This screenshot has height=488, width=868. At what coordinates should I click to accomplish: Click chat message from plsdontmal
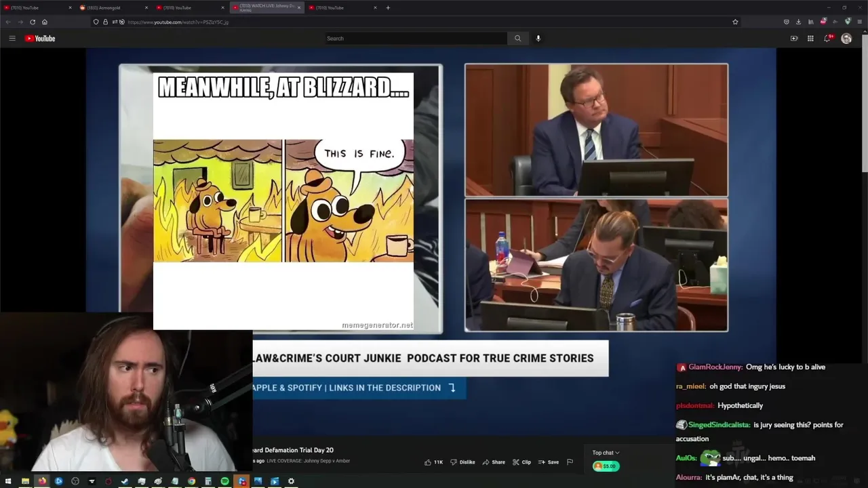[740, 405]
